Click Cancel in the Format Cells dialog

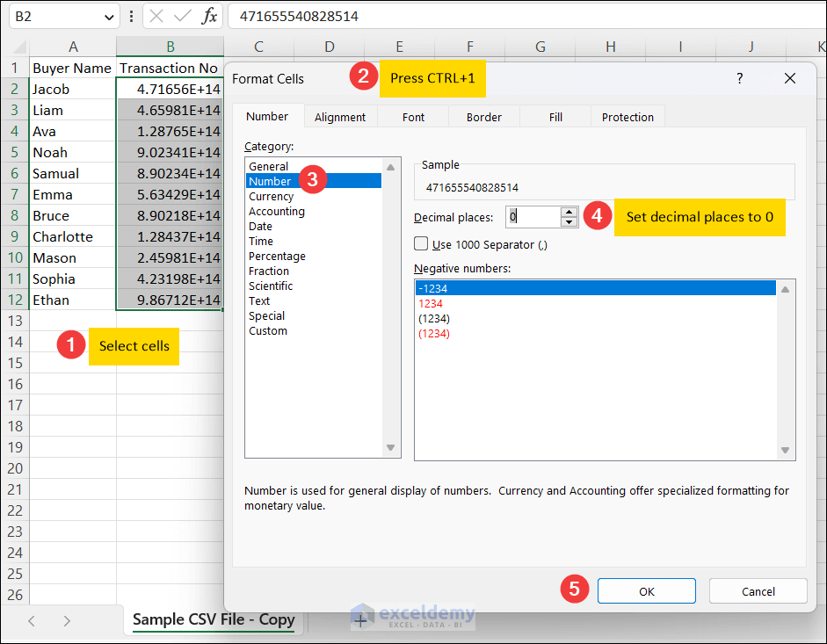point(758,590)
